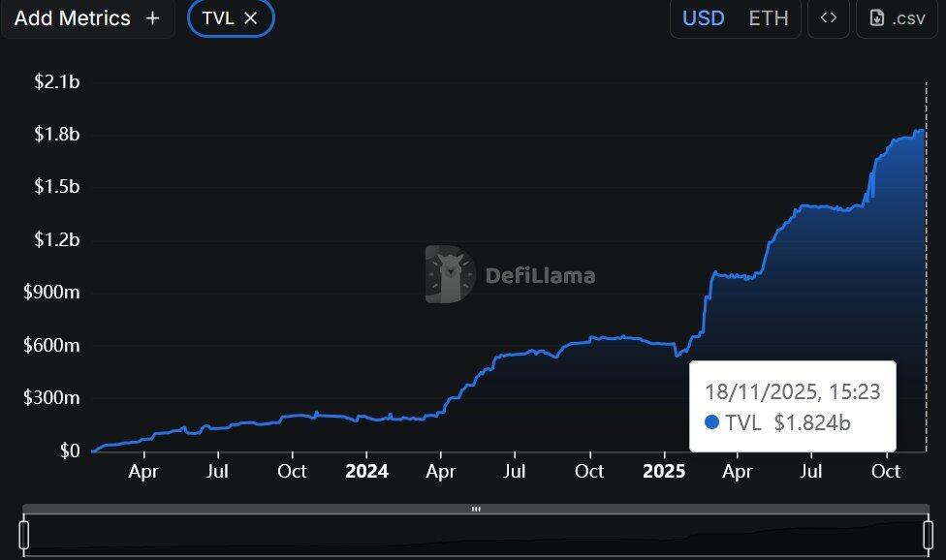Click the $1.824b value in tooltip
Viewport: 946px width, 560px height.
812,422
